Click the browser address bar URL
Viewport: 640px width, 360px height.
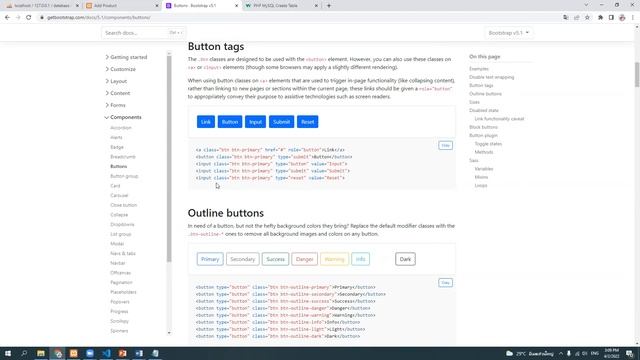point(99,18)
